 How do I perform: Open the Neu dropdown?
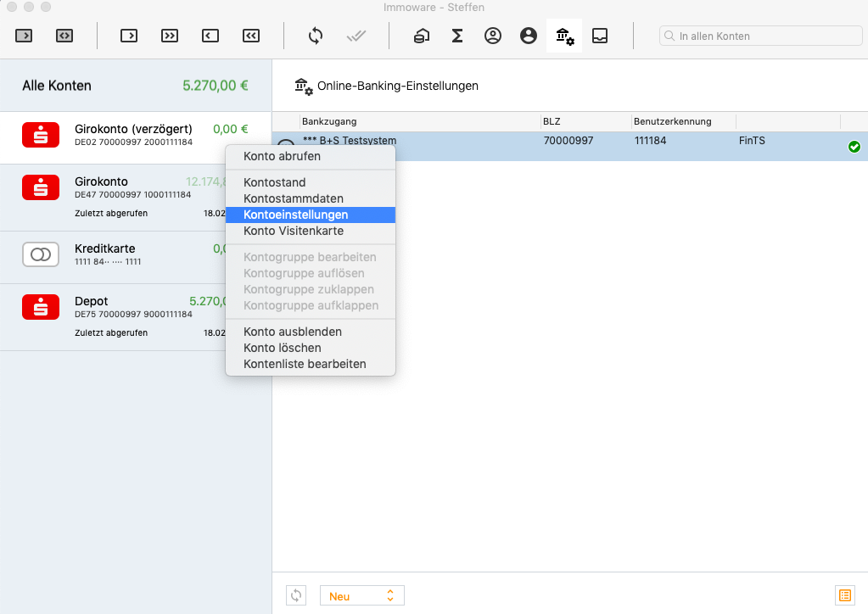[x=362, y=595]
